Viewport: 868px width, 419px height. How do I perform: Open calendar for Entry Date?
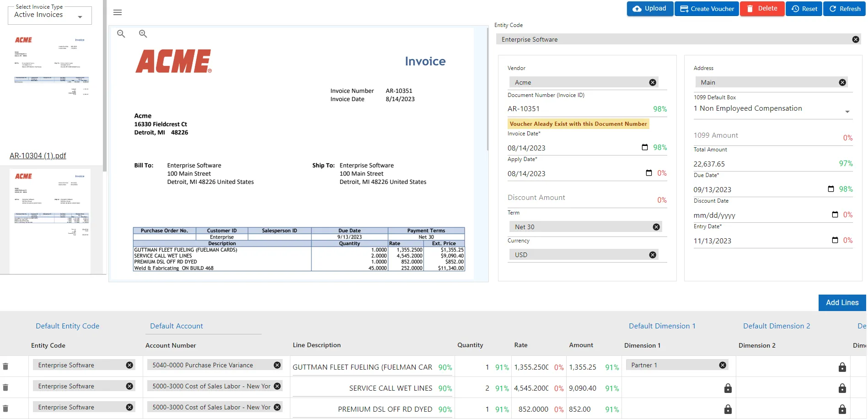tap(835, 240)
